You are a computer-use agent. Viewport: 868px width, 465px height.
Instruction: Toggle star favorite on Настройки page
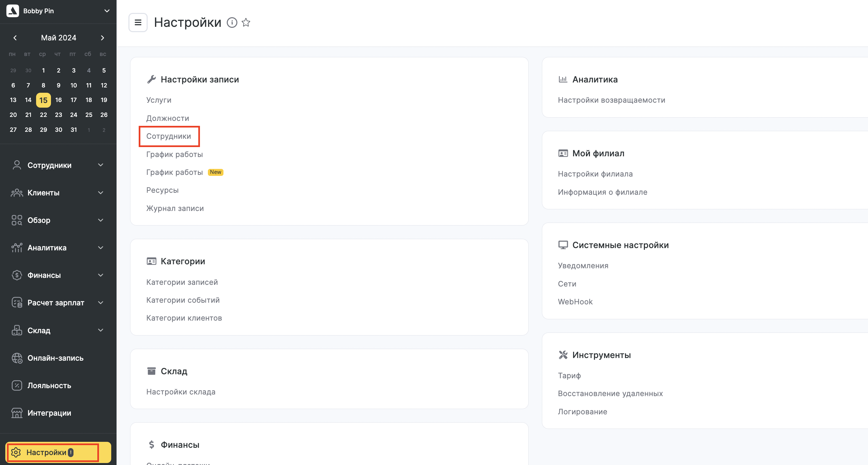(x=245, y=23)
